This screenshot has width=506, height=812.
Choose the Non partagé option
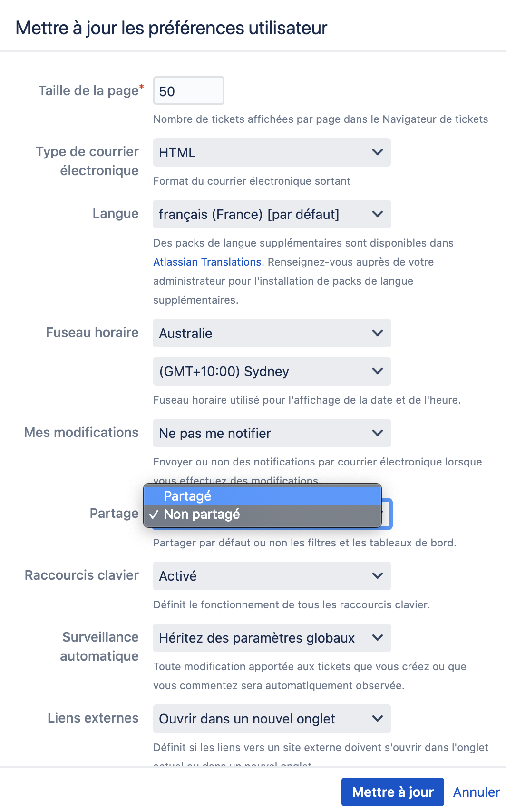[262, 515]
